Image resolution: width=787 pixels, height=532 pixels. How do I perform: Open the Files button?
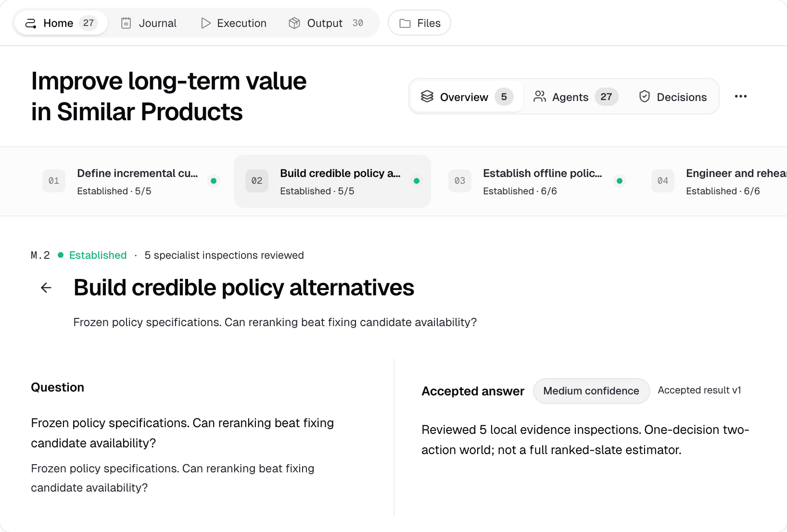[419, 23]
